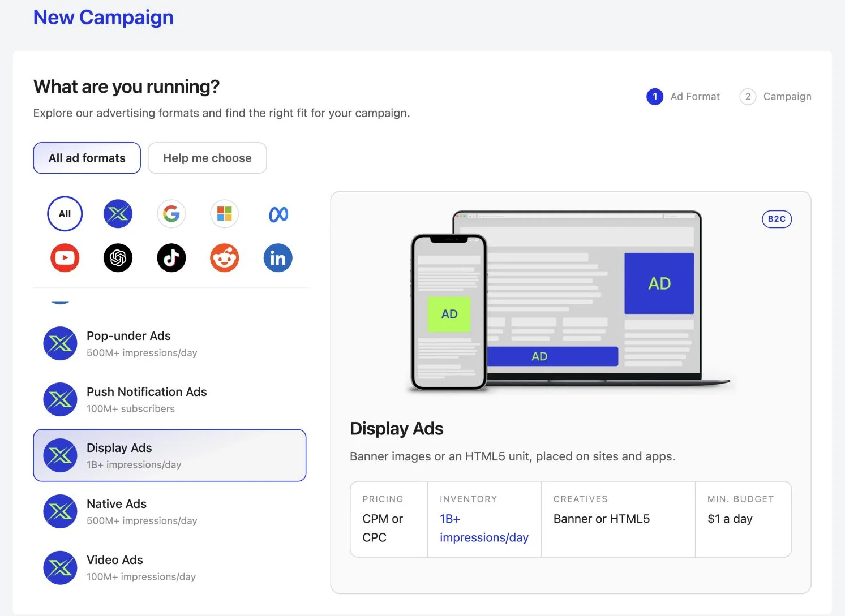
Task: Click the B2C badge
Action: click(777, 219)
